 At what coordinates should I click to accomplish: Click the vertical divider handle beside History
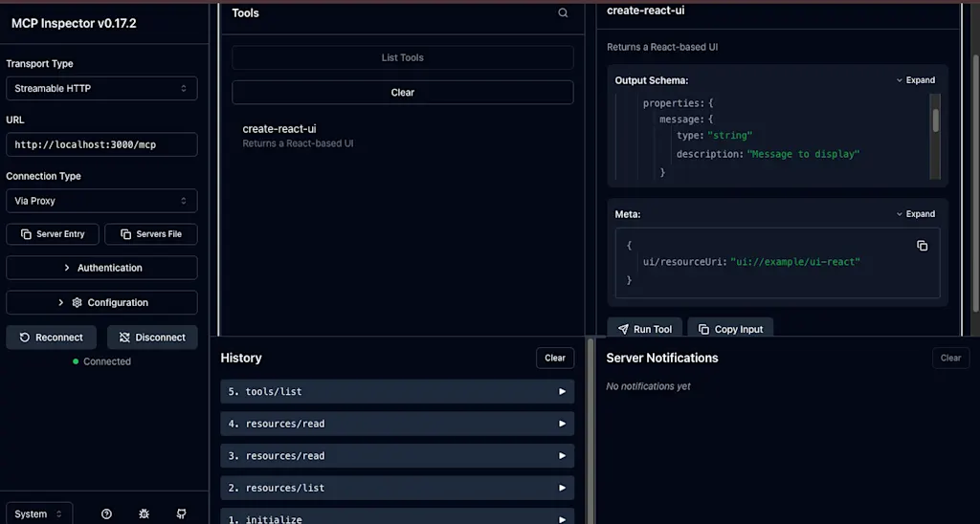590,431
